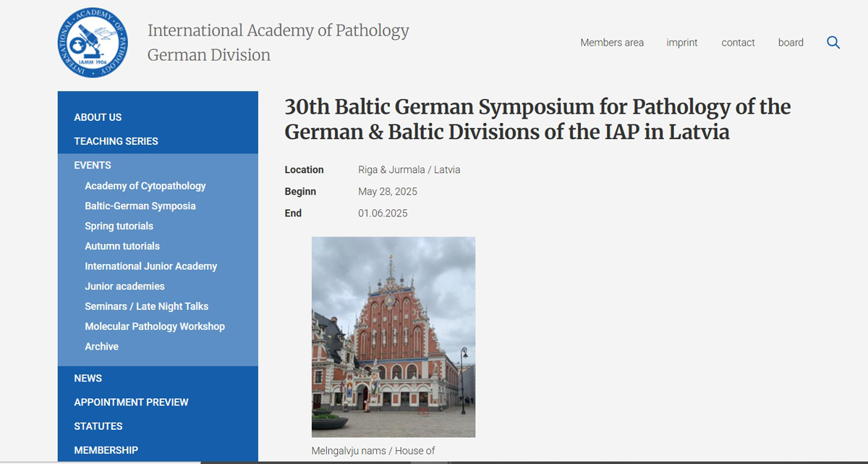
Task: Open the Molecular Pathology Workshop page
Action: 155,326
